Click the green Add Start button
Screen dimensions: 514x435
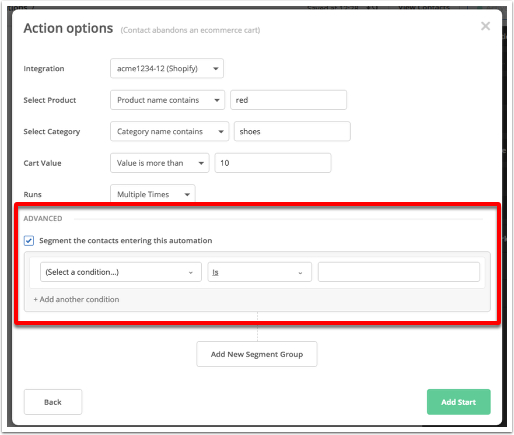click(458, 402)
